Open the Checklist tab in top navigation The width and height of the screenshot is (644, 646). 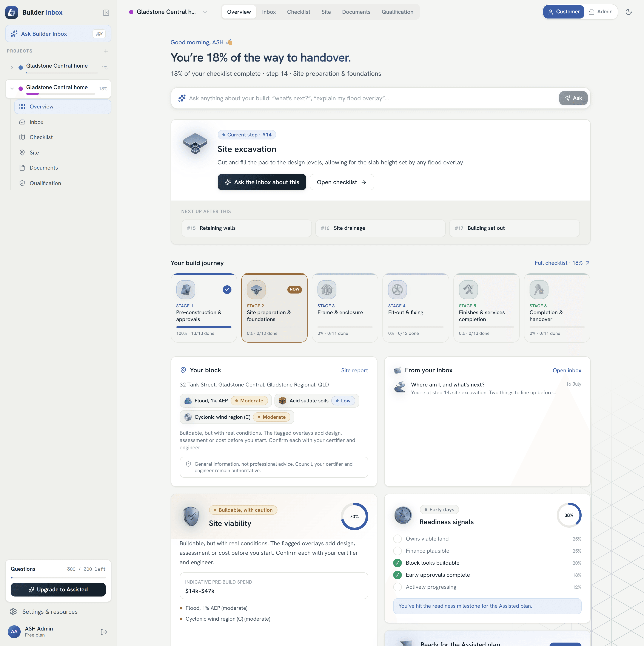pyautogui.click(x=298, y=12)
